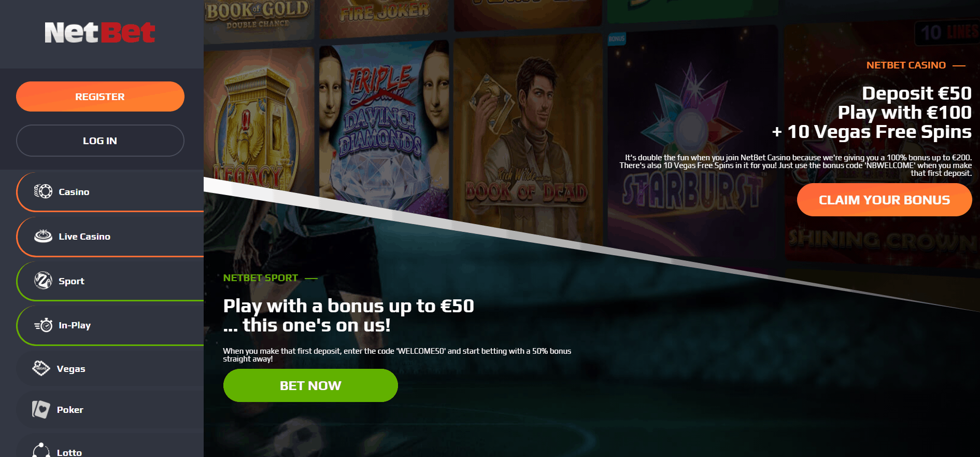
Task: Select the In-Play menu entry
Action: [x=110, y=326]
